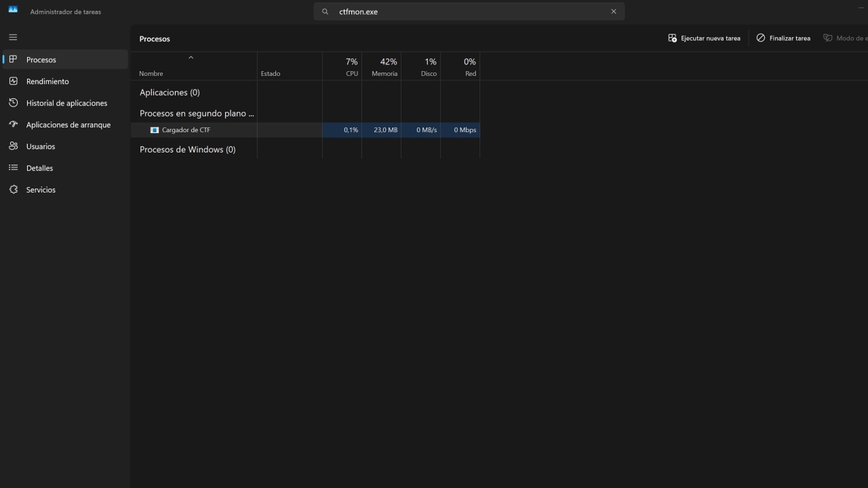
Task: Click Ejecutar nueva tarea button
Action: pos(704,38)
